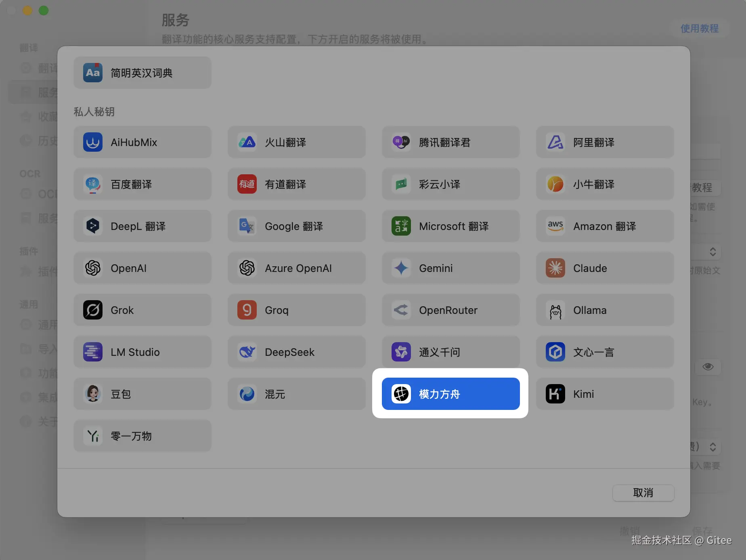This screenshot has width=746, height=560.
Task: Pick the orange 小牛翻译 icon
Action: pos(555,184)
